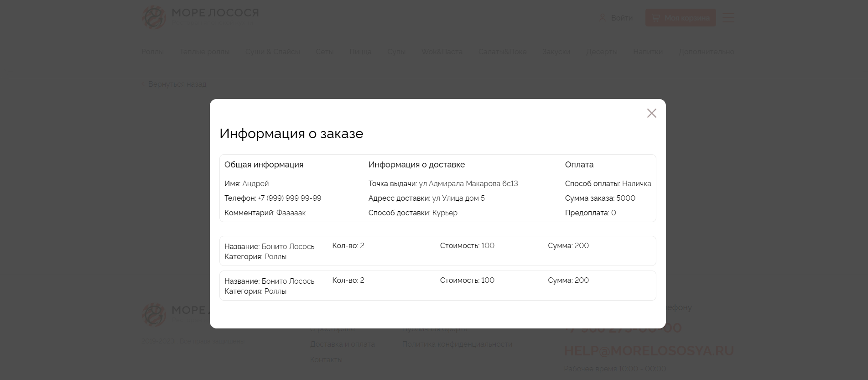Viewport: 868px width, 380px height.
Task: Go to Теплые роллы category
Action: (204, 52)
